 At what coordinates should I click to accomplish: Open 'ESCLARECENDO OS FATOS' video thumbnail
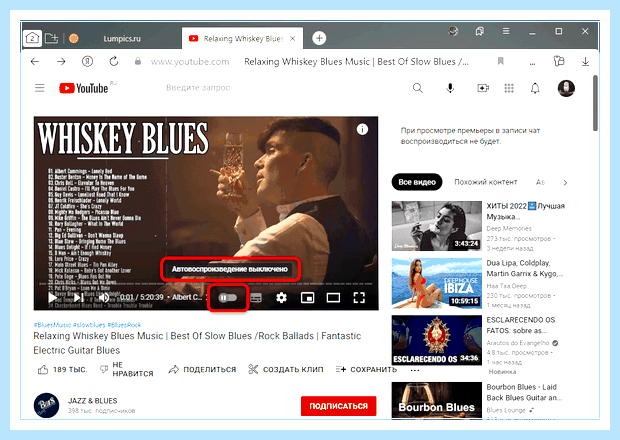pyautogui.click(x=437, y=340)
